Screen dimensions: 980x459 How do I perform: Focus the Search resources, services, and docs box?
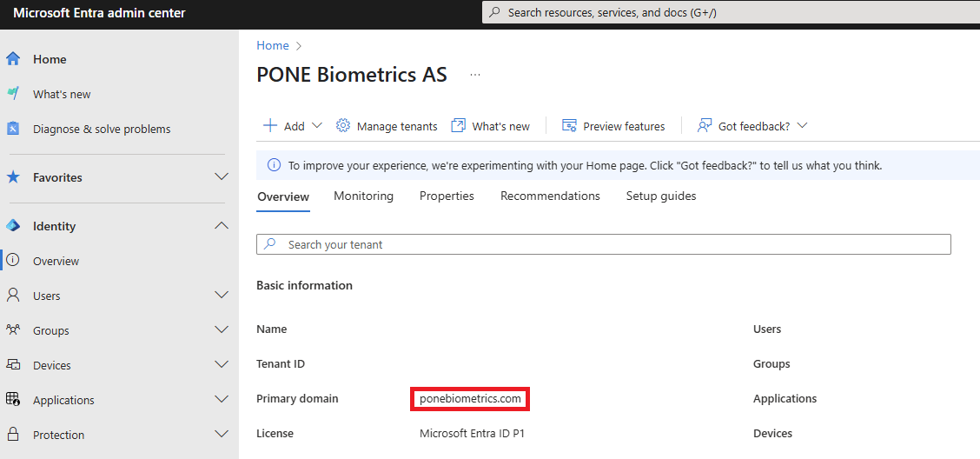click(732, 12)
